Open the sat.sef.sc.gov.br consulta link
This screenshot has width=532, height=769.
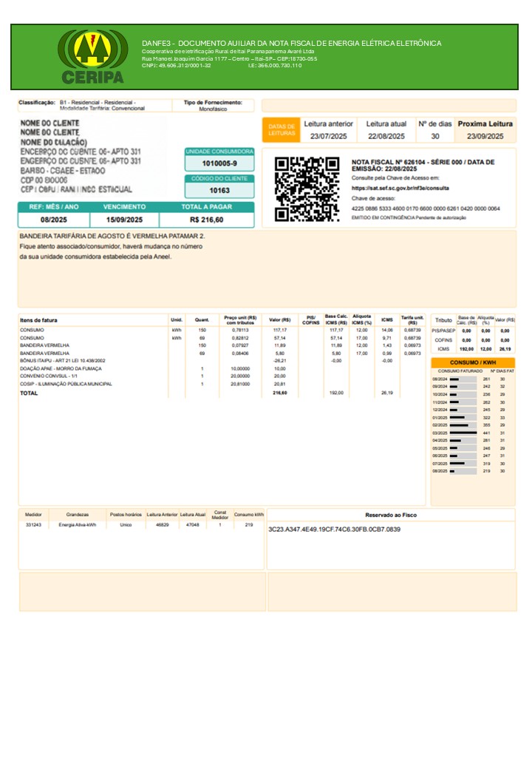pyautogui.click(x=399, y=189)
